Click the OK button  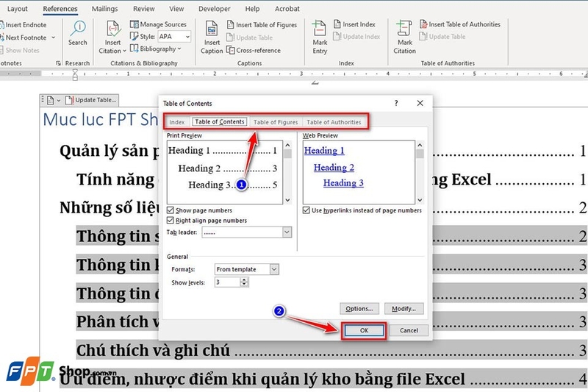[364, 330]
